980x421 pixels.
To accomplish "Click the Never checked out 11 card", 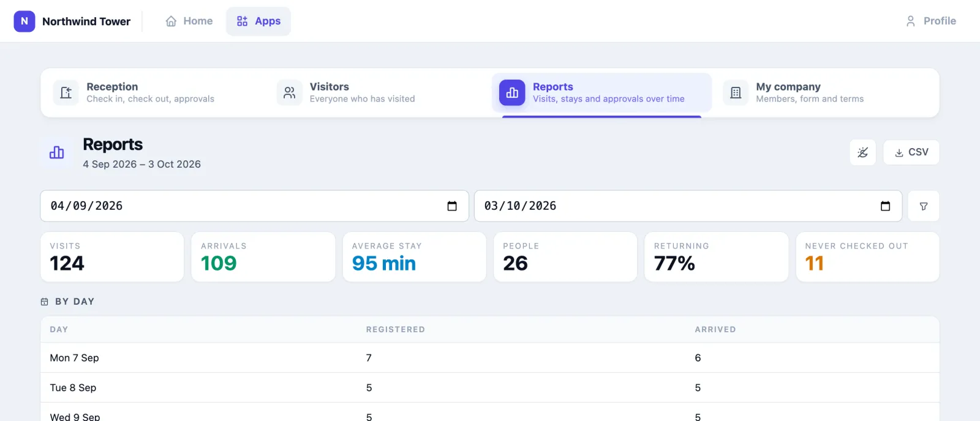I will click(867, 257).
